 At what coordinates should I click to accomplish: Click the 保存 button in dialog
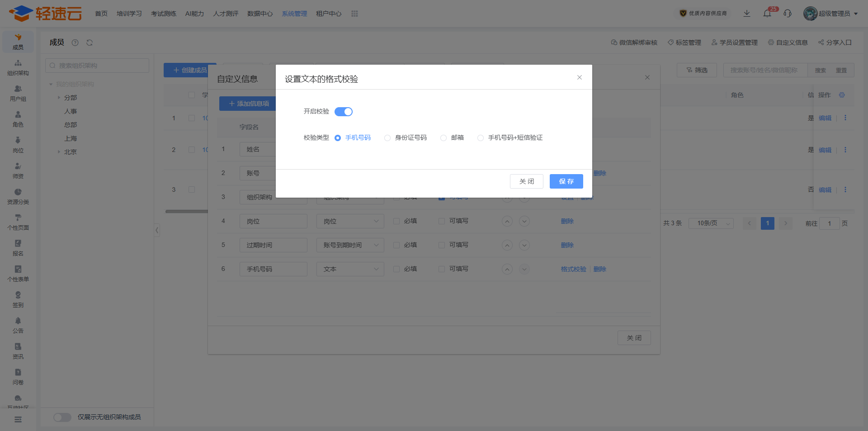(x=566, y=181)
